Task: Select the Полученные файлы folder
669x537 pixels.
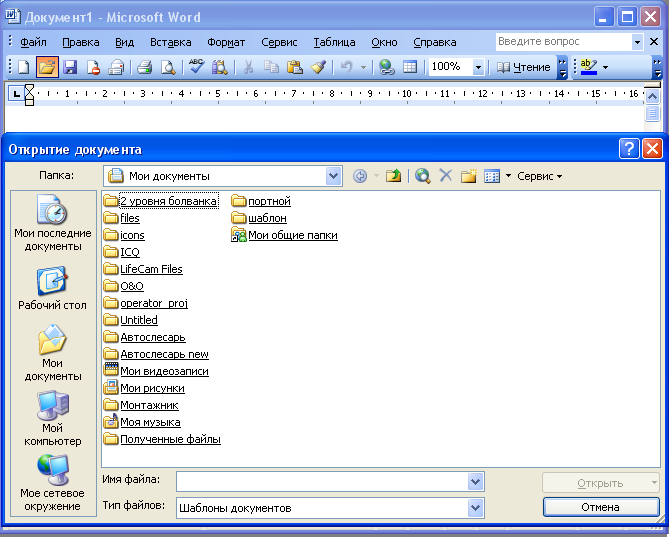Action: point(163,439)
